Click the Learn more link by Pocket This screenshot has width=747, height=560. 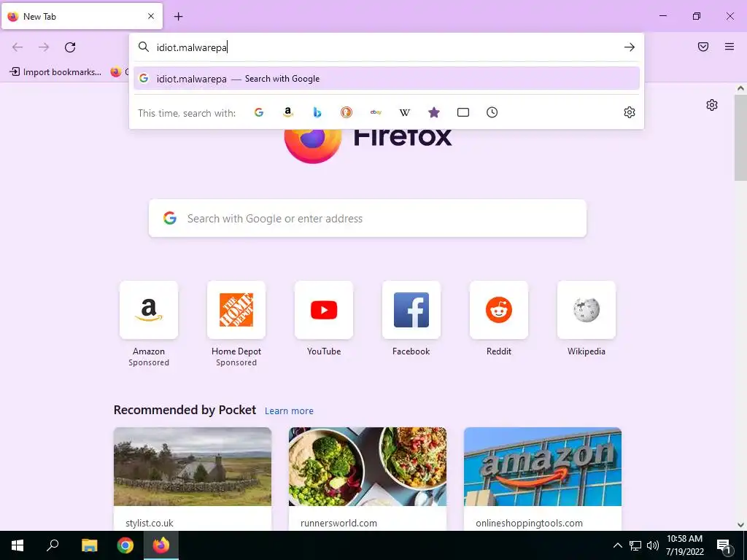point(289,411)
